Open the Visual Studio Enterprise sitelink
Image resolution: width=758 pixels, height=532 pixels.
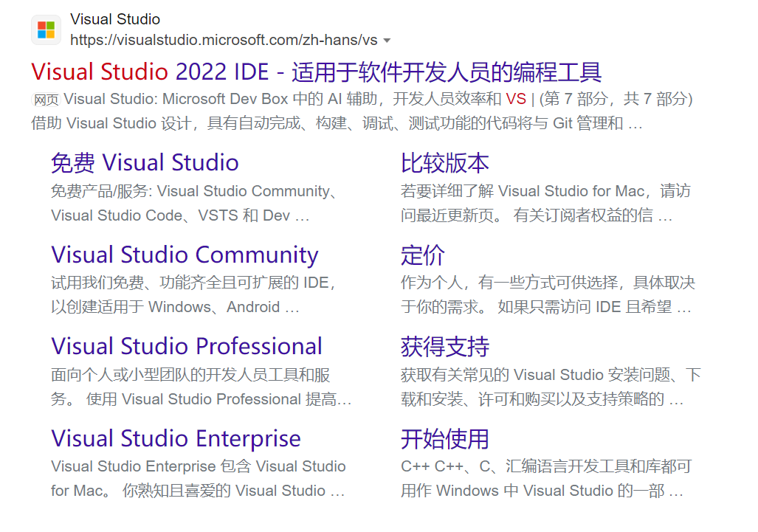coord(176,439)
